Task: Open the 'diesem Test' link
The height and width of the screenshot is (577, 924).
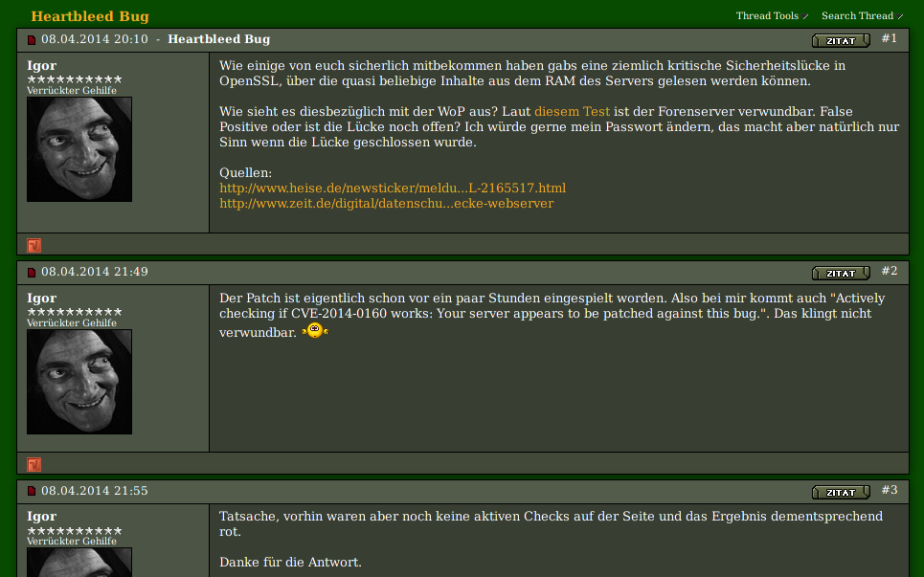Action: click(x=573, y=111)
